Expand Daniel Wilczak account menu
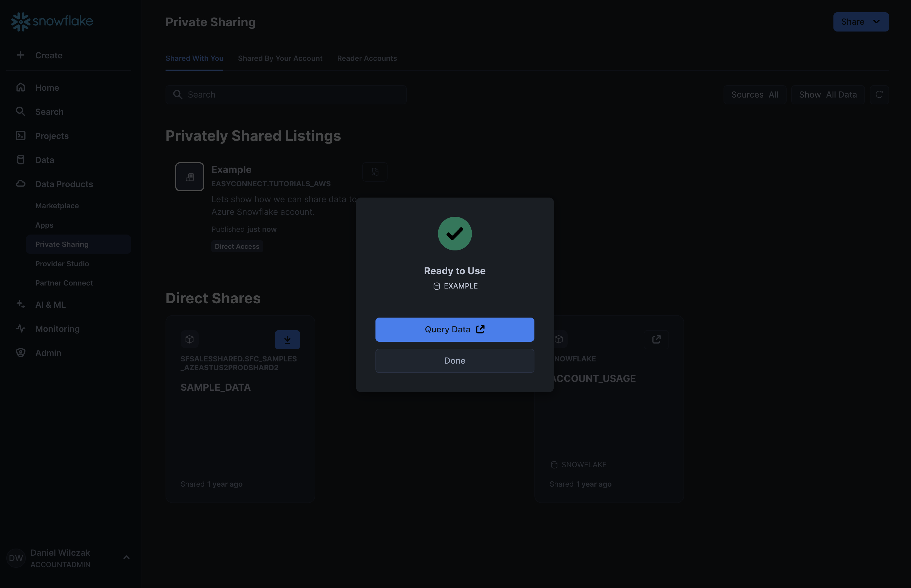The height and width of the screenshot is (588, 911). [x=126, y=558]
